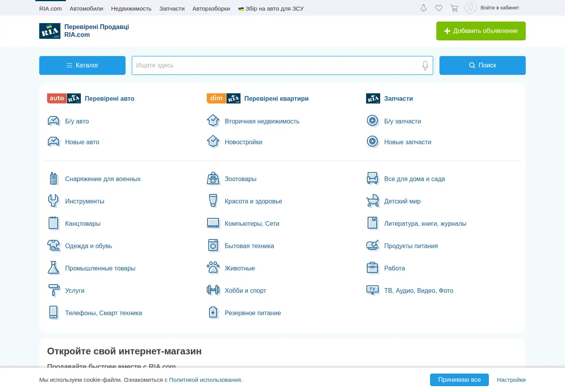Click Компьютеры laptop icon

[x=213, y=223]
